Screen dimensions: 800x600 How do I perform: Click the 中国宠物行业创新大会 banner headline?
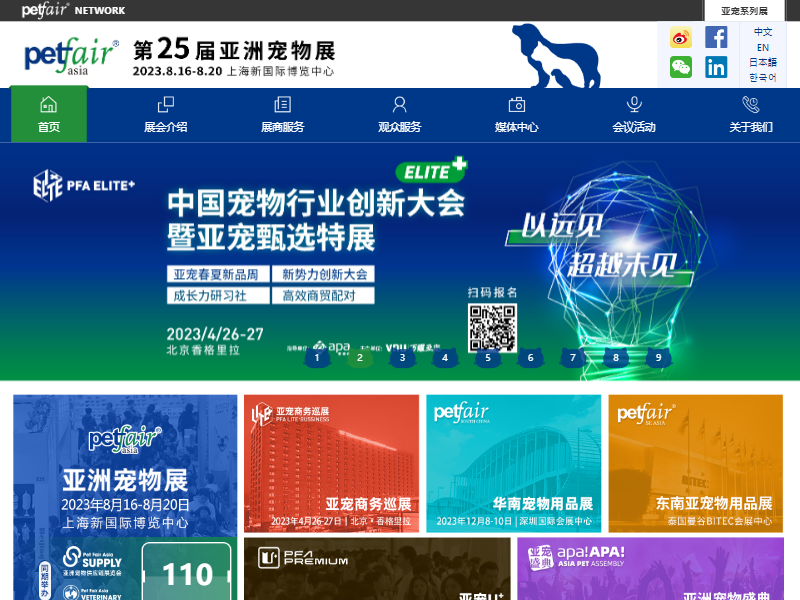(316, 203)
